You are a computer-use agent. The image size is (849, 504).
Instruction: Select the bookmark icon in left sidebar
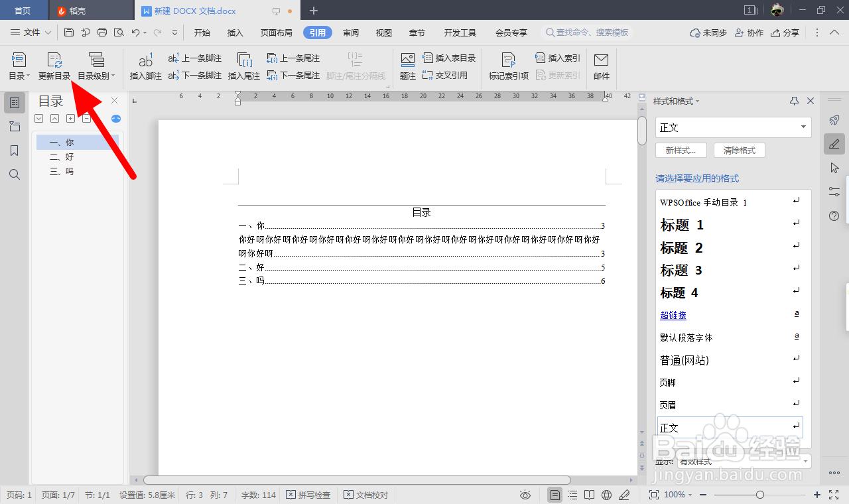[15, 151]
